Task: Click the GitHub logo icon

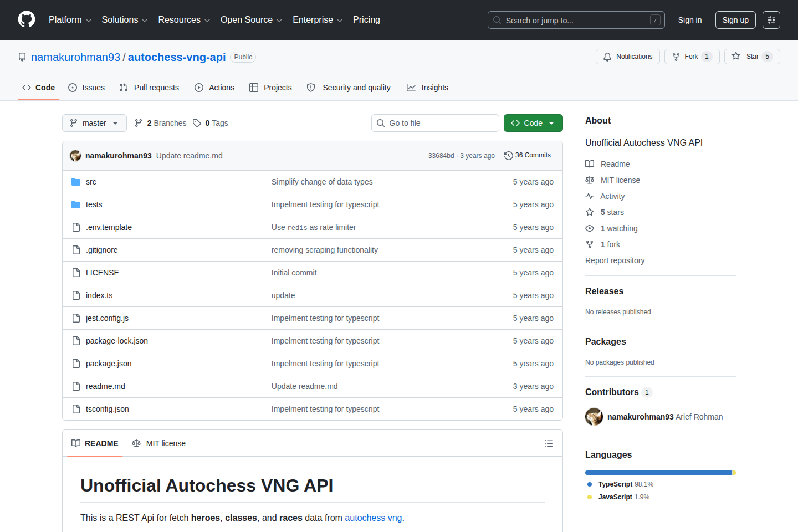Action: [26, 19]
